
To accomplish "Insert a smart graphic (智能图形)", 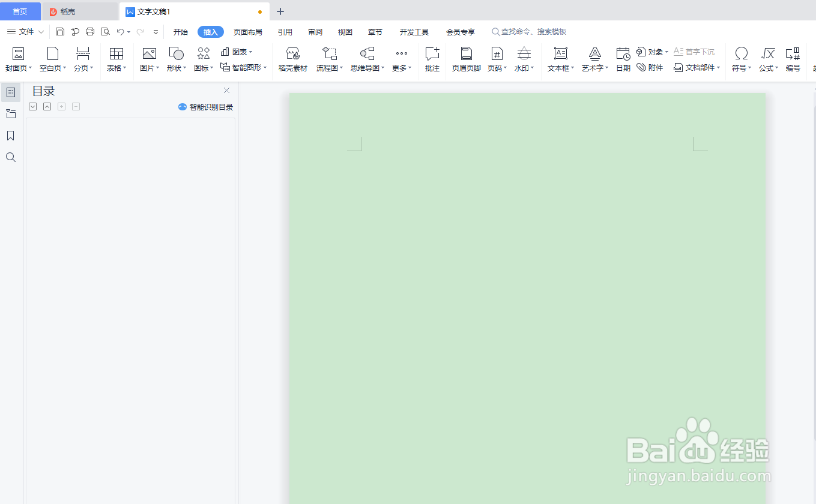I will click(243, 67).
